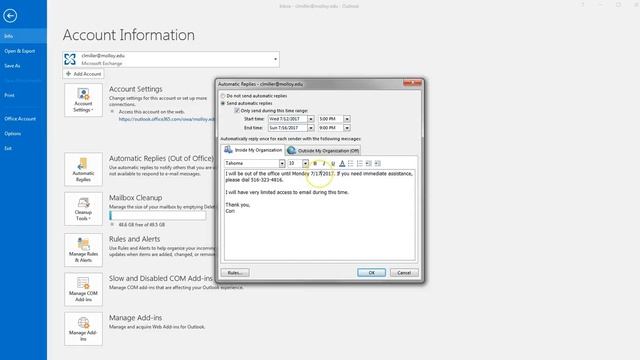
Task: Click the Outside My Organization globe icon
Action: pos(291,151)
